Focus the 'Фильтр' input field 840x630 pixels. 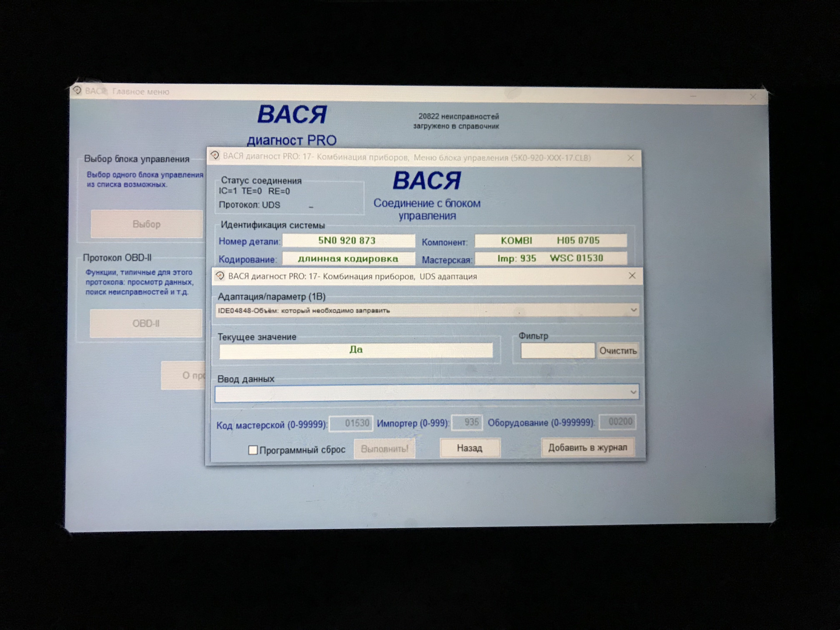point(558,350)
